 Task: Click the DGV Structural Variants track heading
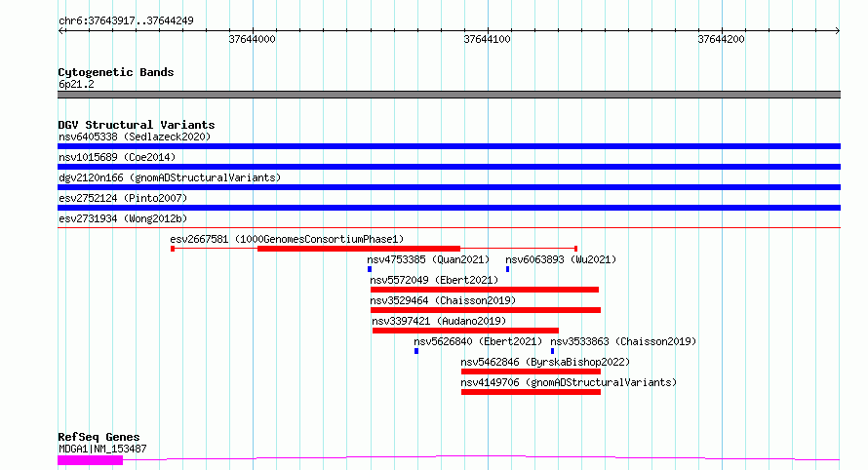(137, 125)
